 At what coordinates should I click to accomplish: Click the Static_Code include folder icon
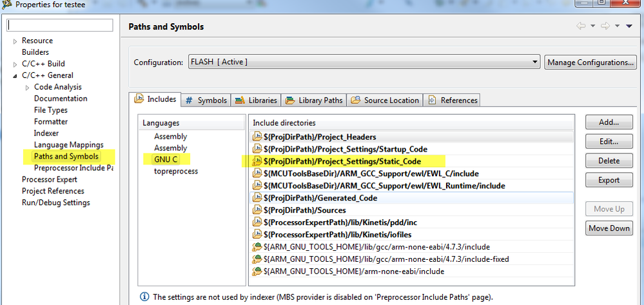[257, 161]
